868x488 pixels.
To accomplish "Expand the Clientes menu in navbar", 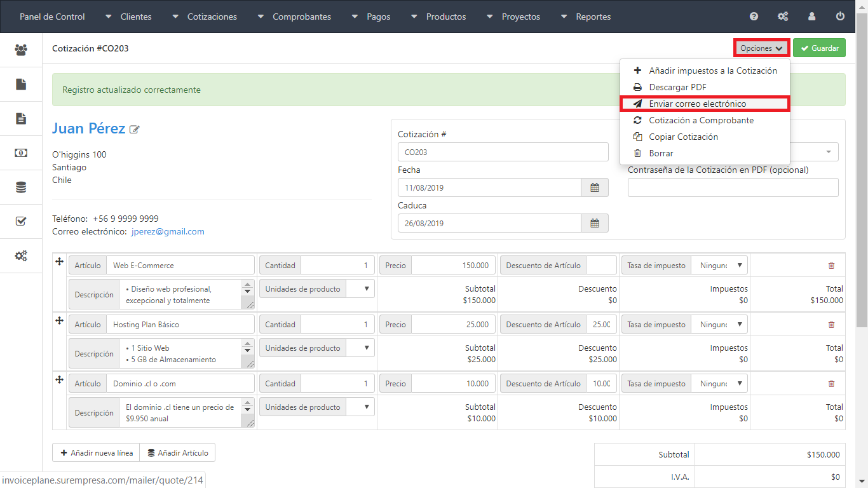I will point(129,17).
